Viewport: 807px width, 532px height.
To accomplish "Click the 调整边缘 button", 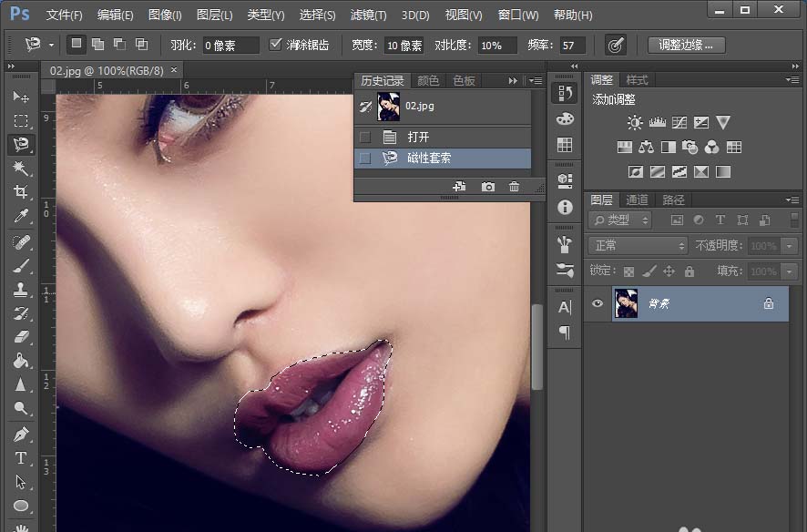I will [x=686, y=45].
